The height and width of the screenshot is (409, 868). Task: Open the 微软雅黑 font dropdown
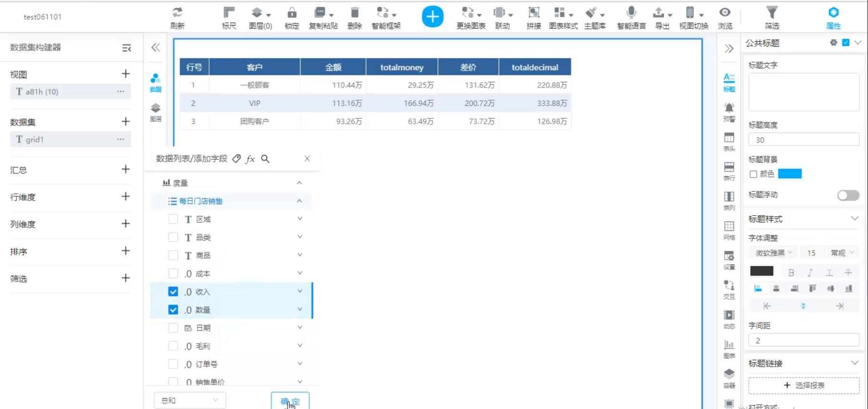click(x=773, y=253)
